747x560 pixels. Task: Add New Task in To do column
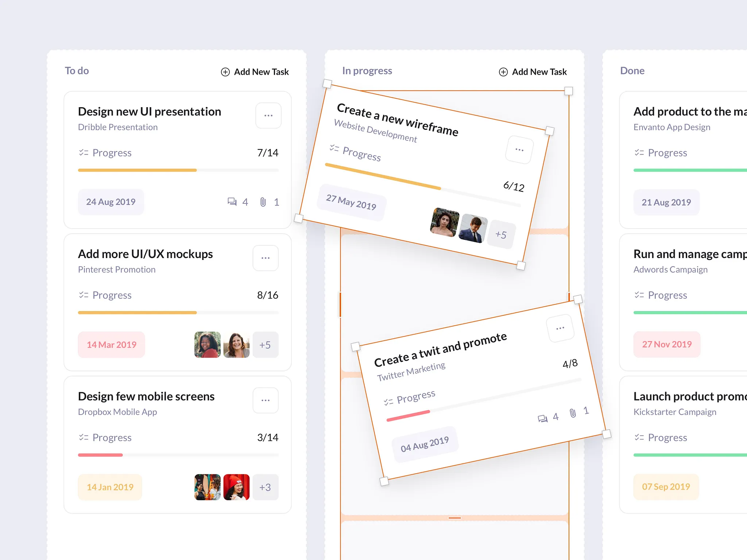pyautogui.click(x=255, y=72)
